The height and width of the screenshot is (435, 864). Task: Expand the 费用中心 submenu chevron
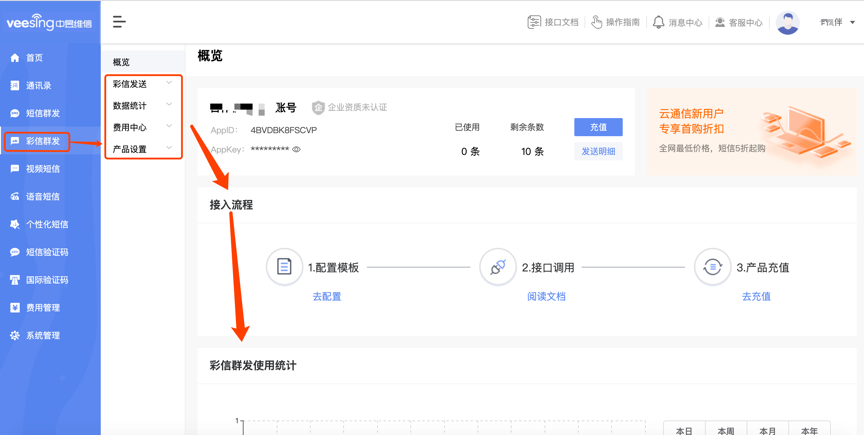pos(169,126)
